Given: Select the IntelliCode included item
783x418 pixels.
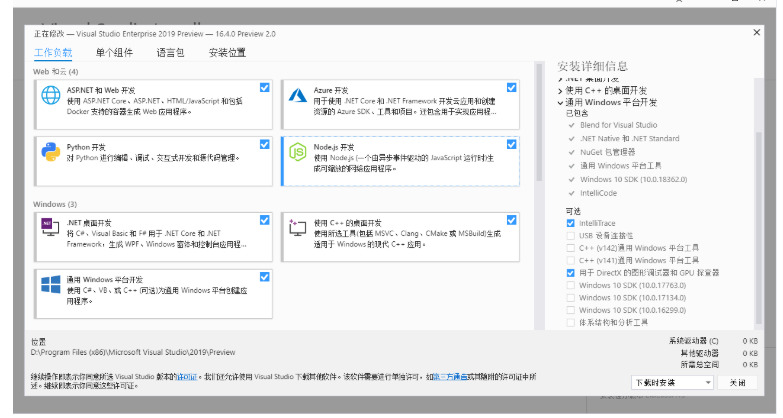Looking at the screenshot, I should 598,193.
